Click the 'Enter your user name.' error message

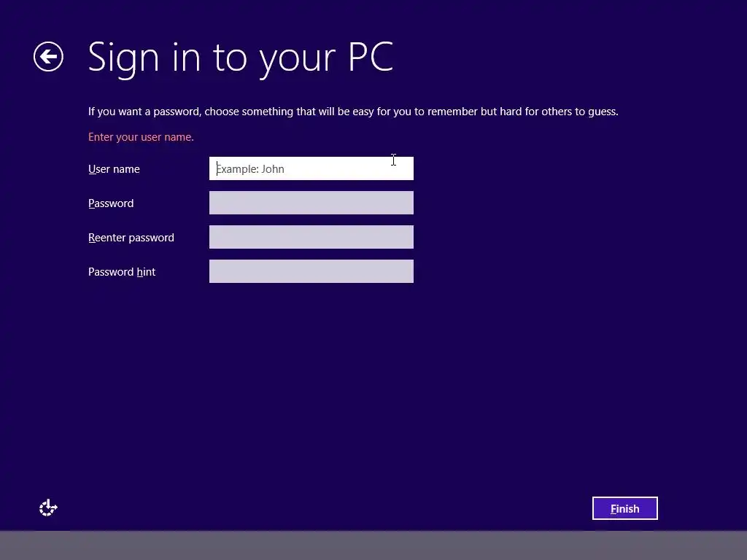(x=141, y=137)
